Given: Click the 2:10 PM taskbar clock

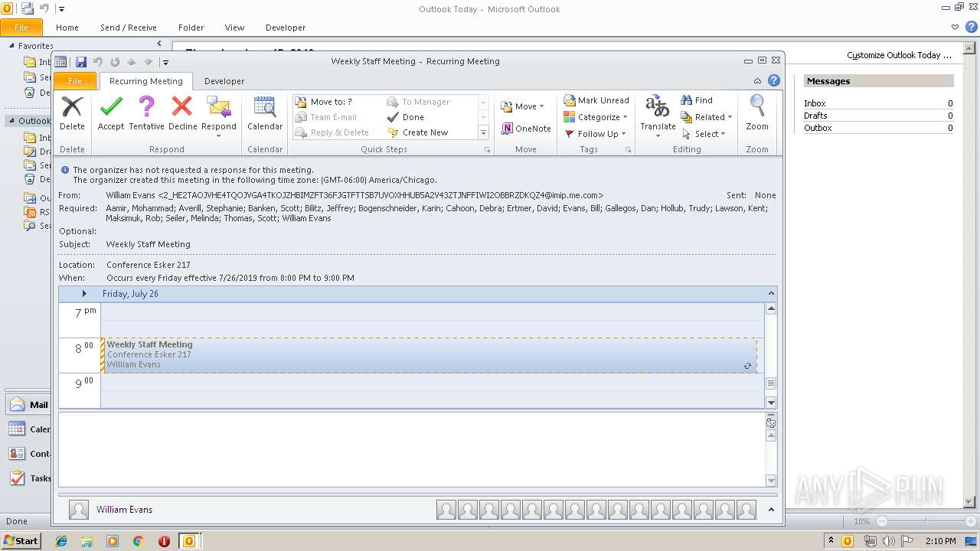Looking at the screenshot, I should pos(941,541).
